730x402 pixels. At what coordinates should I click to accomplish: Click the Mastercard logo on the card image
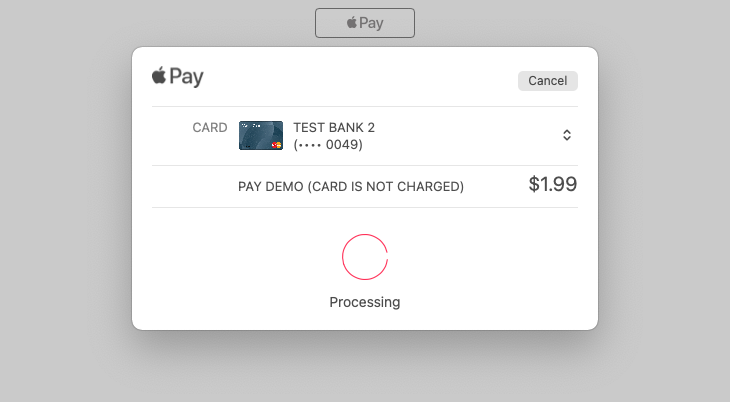[x=277, y=145]
